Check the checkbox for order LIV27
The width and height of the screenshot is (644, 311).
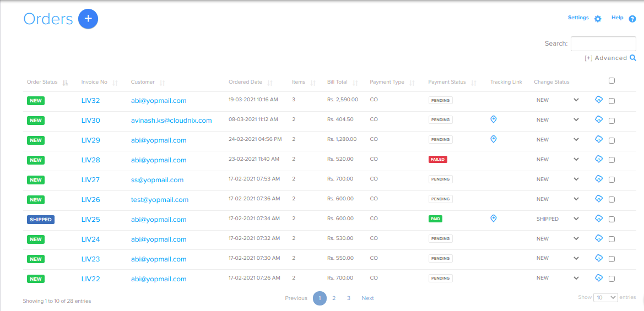pos(611,179)
